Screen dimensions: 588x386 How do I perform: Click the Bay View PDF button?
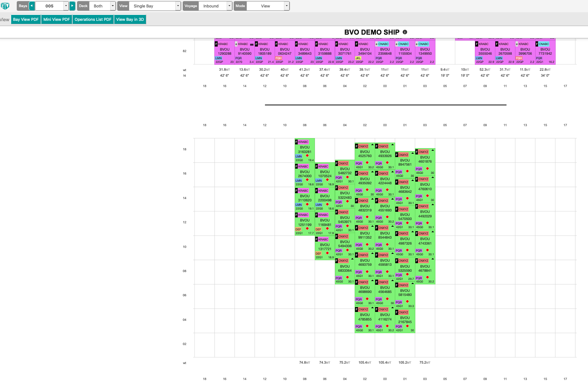pos(26,19)
